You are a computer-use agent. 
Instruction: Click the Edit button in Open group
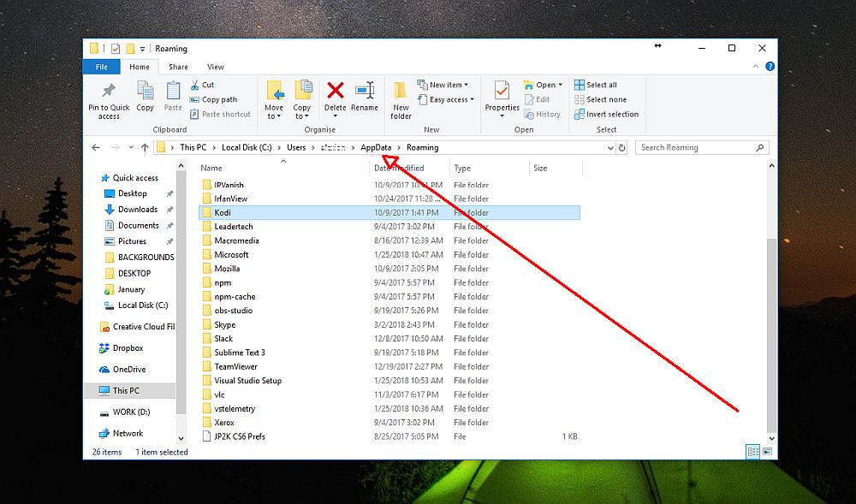coord(538,100)
